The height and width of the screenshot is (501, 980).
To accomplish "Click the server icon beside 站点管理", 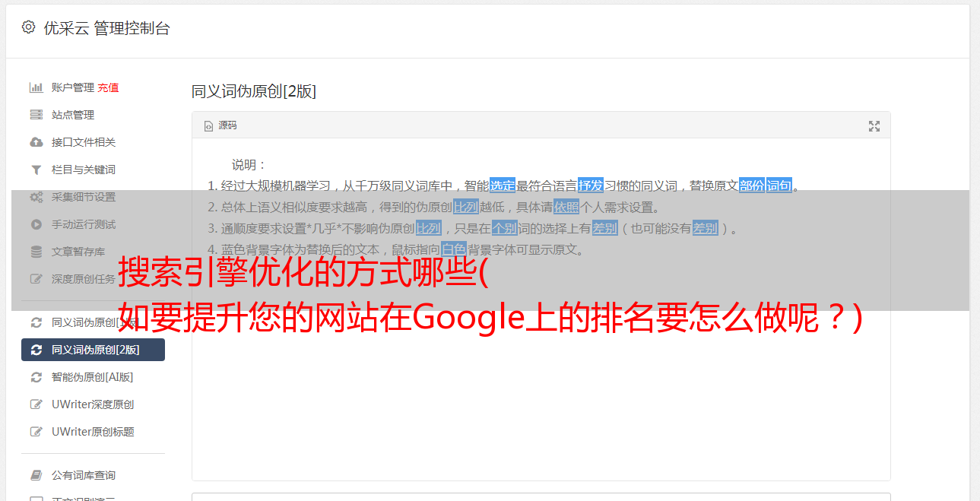I will click(x=36, y=115).
